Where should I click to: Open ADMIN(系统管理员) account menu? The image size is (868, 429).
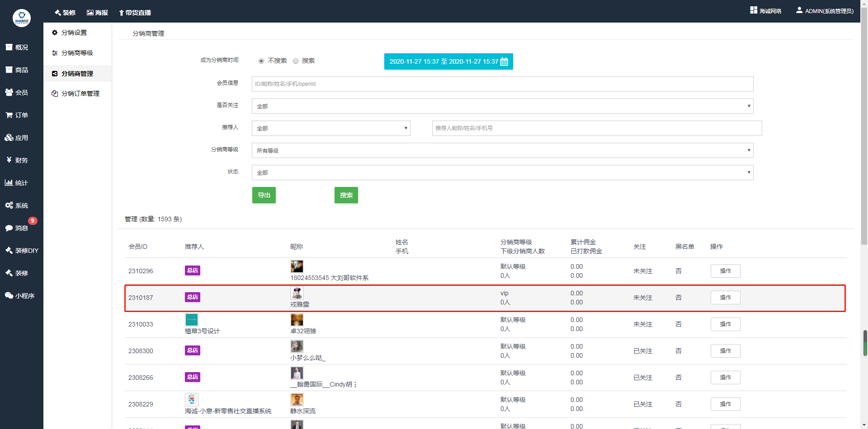(x=825, y=11)
